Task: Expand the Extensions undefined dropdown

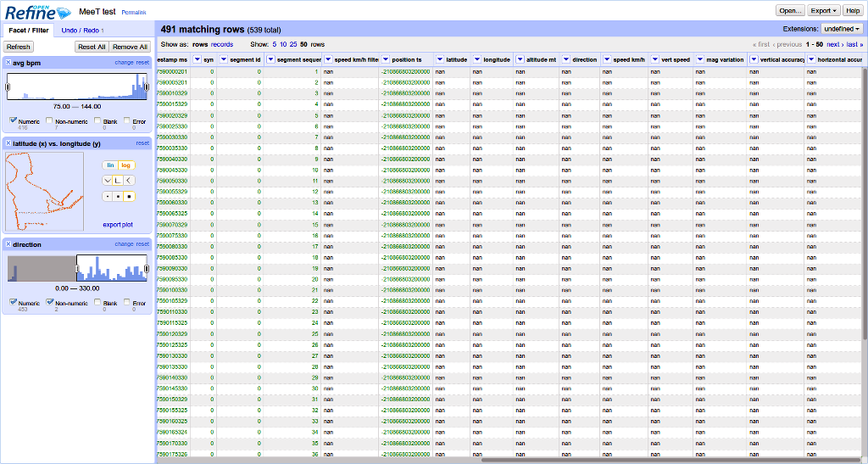Action: coord(842,29)
